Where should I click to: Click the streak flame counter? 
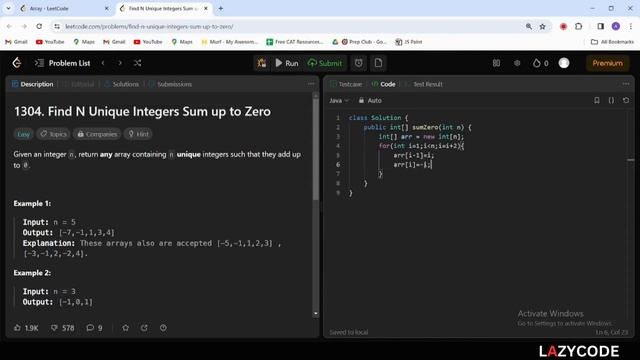[x=541, y=63]
